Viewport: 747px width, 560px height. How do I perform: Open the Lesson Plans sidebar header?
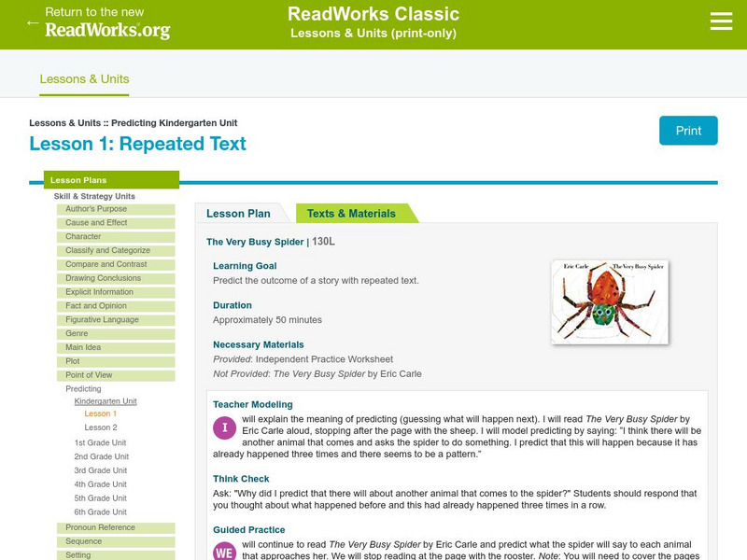[x=111, y=180]
